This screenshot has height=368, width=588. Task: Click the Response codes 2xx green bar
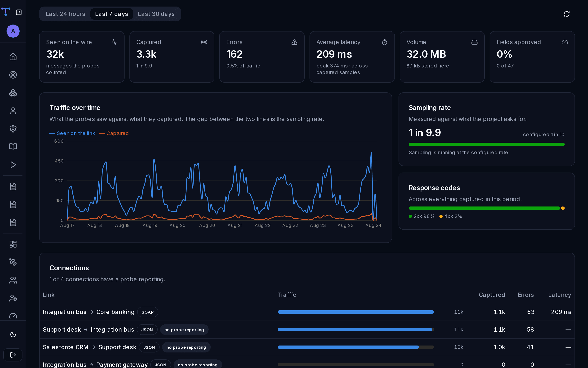point(484,208)
